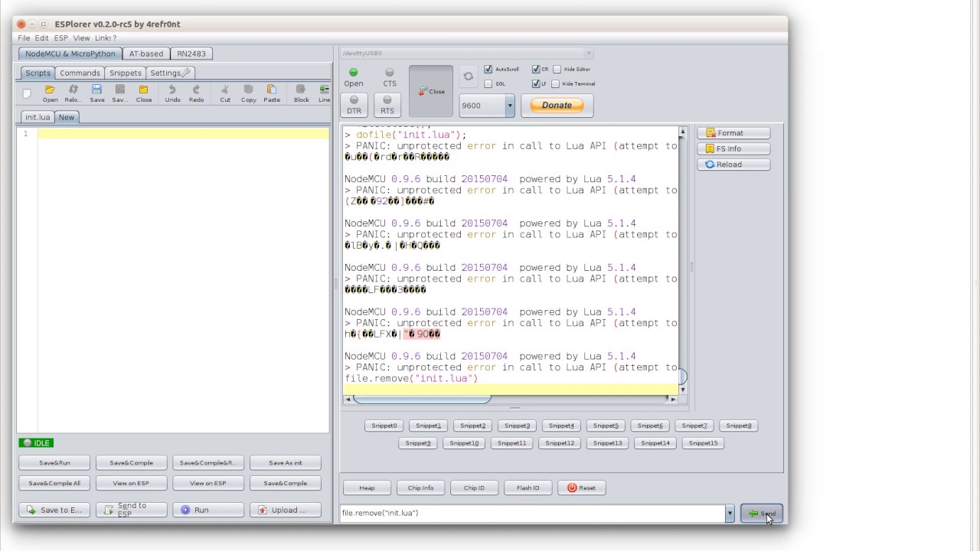Click the Format button
The image size is (980, 551).
(733, 133)
